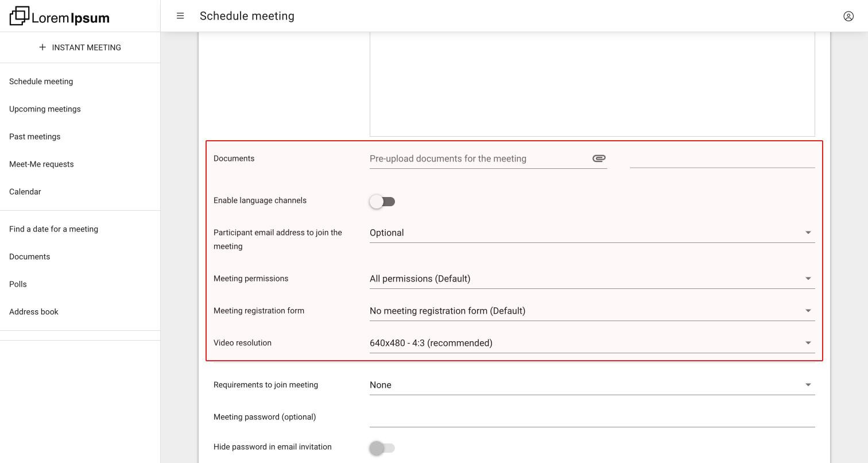Image resolution: width=868 pixels, height=463 pixels.
Task: Click the plus icon for instant meeting
Action: click(x=42, y=47)
